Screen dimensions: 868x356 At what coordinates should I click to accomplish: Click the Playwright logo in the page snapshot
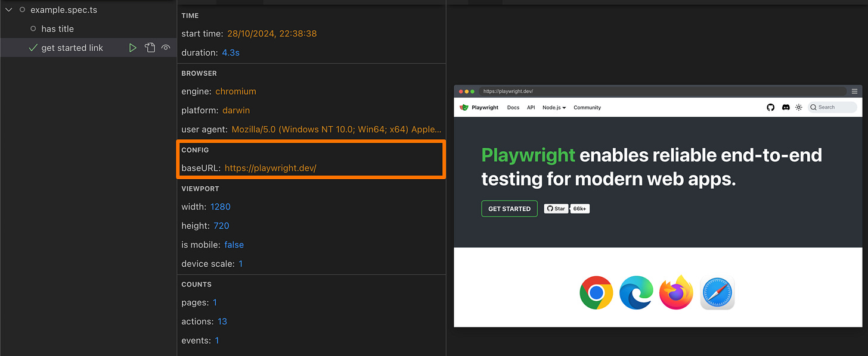click(x=464, y=107)
